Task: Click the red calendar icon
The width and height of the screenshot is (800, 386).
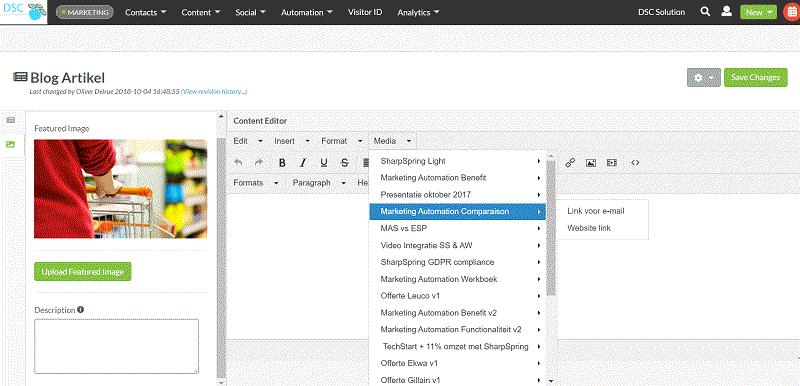Action: point(791,12)
